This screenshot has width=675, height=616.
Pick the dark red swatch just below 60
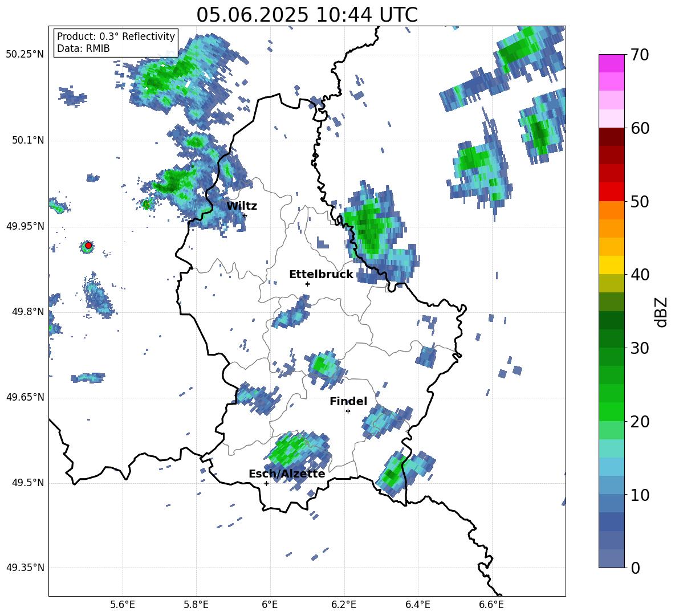[611, 137]
